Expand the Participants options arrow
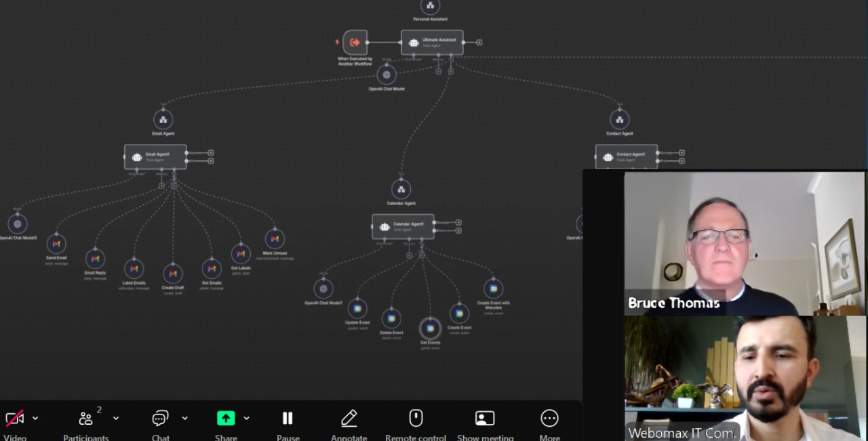The height and width of the screenshot is (441, 868). coord(116,419)
